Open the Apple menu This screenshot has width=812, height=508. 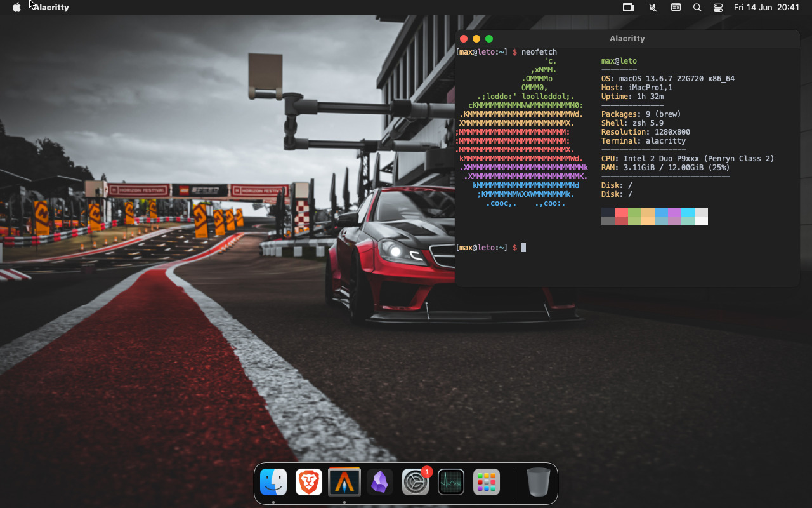16,7
